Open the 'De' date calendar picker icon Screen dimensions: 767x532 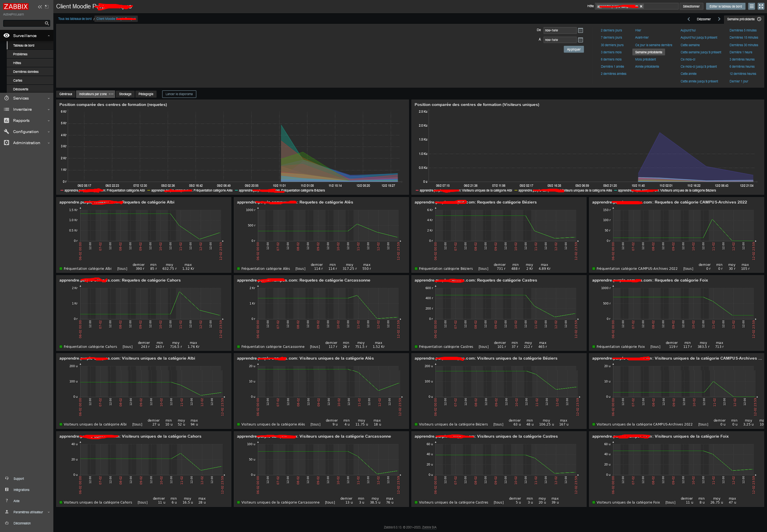pyautogui.click(x=580, y=31)
